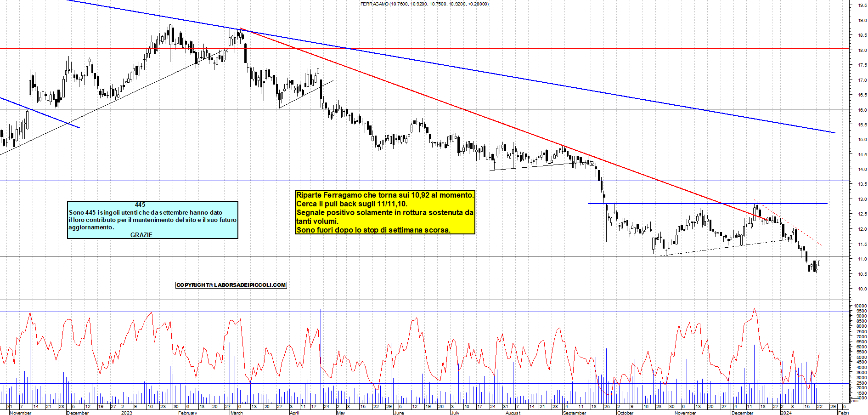
Task: Click the 10000 volume axis label
Action: coord(860,306)
